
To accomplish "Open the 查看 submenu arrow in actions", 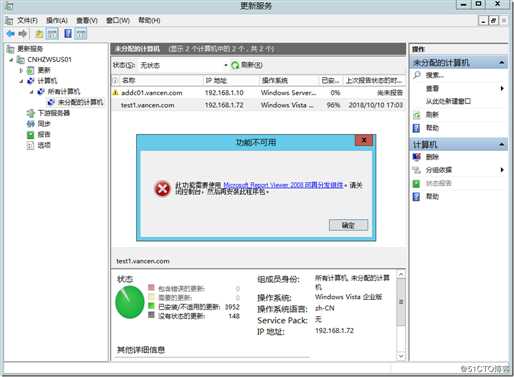I will coord(502,88).
